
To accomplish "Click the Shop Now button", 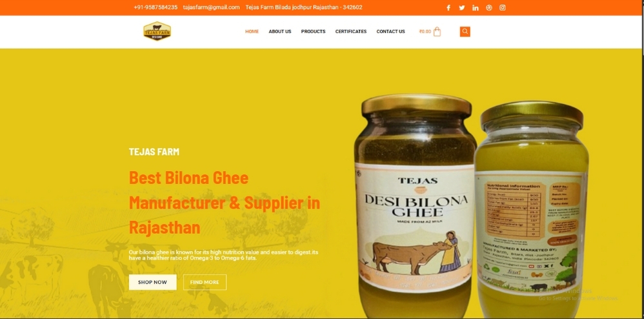I will click(x=153, y=282).
